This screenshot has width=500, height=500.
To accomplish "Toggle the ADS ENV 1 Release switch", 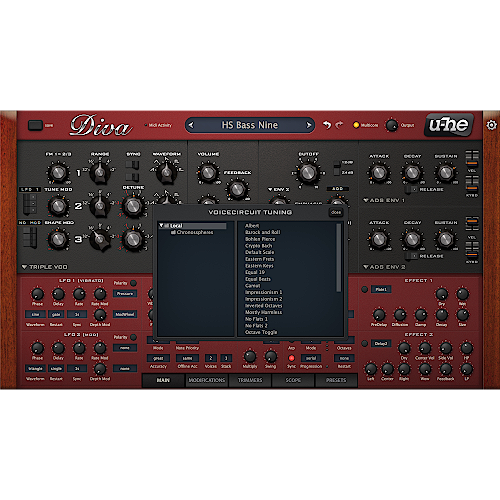I will click(x=411, y=189).
